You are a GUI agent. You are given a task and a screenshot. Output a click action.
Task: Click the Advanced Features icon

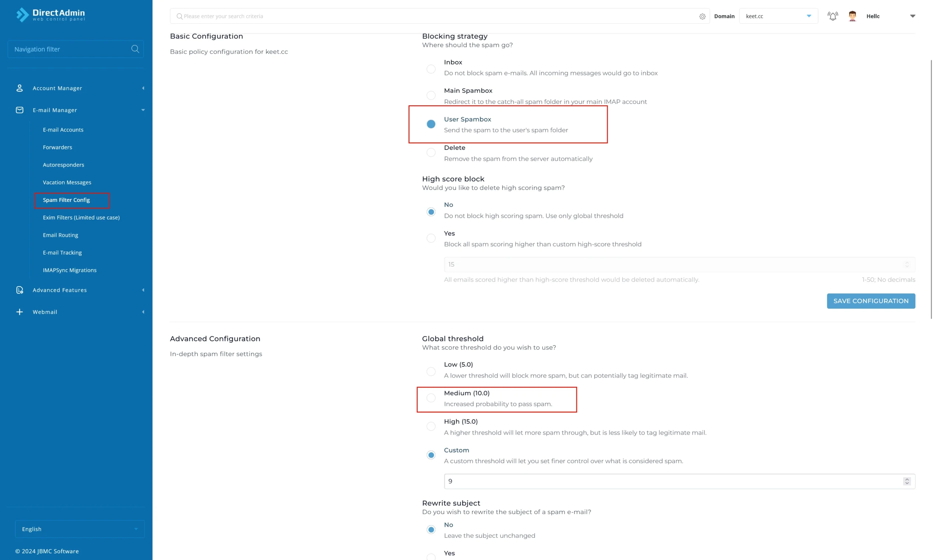point(20,290)
